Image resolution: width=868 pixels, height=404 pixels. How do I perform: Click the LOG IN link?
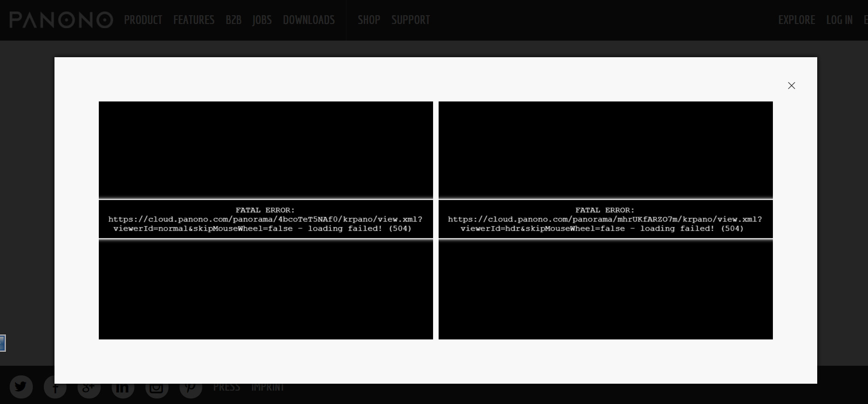click(x=839, y=20)
